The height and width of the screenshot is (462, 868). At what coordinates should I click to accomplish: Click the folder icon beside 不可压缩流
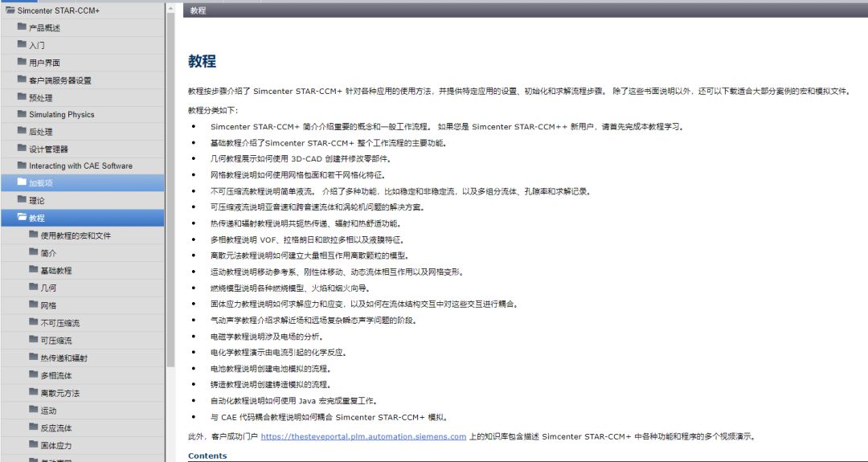pyautogui.click(x=34, y=322)
